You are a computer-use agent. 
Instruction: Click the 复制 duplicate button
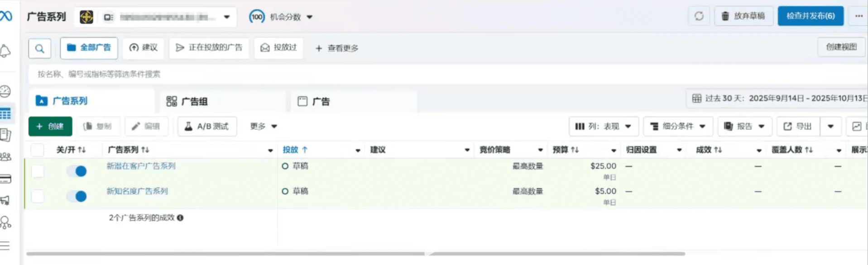pyautogui.click(x=98, y=127)
